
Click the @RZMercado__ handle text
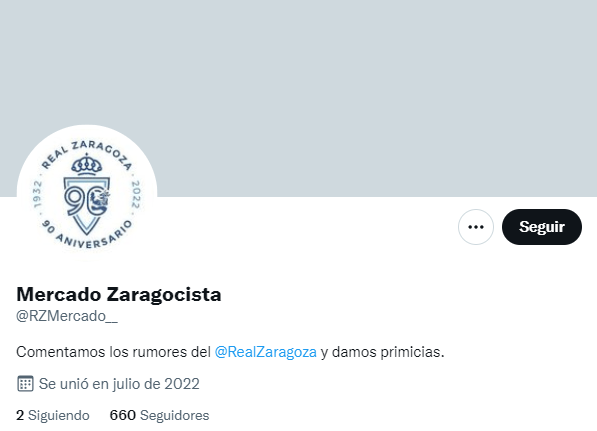coord(67,316)
